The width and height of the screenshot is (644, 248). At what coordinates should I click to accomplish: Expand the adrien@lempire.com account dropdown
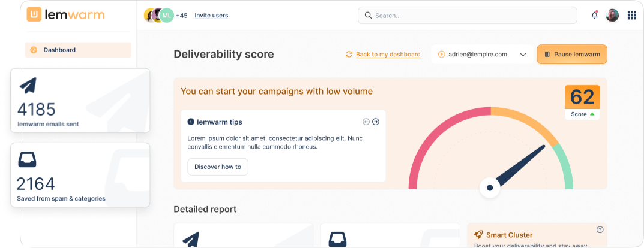coord(523,55)
